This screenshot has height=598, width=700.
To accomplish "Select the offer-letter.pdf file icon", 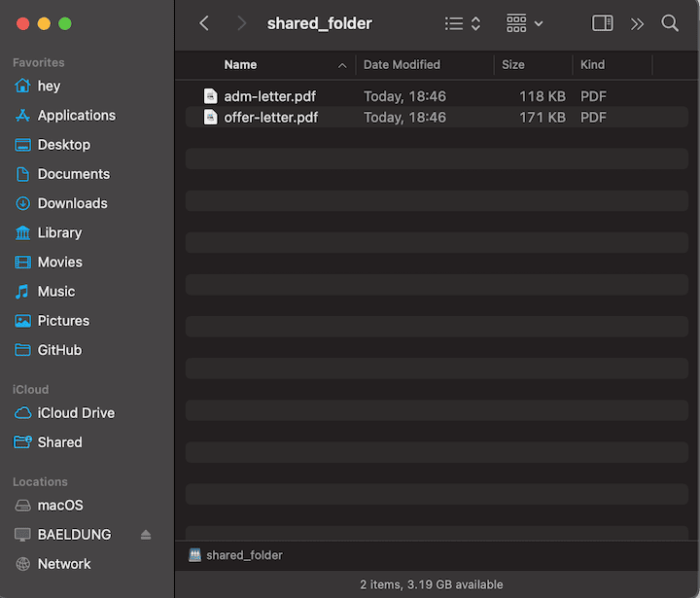I will point(211,117).
